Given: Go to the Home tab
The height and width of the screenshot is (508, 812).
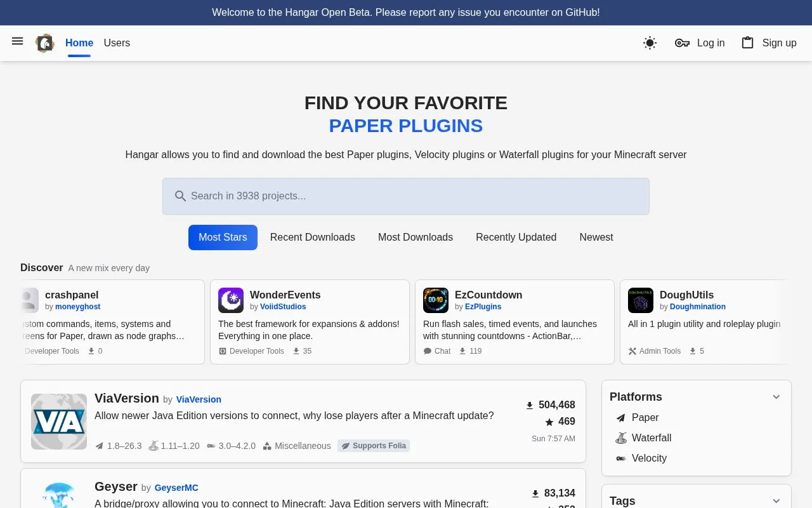Looking at the screenshot, I should click(x=79, y=43).
